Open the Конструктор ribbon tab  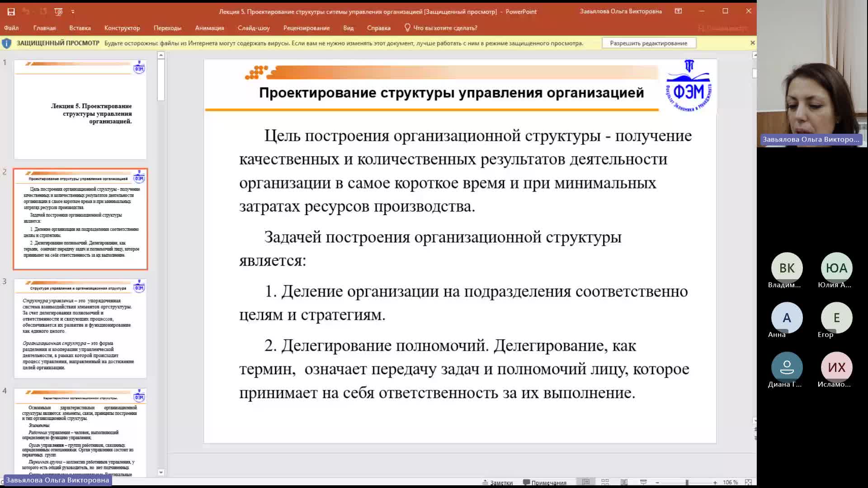coord(122,28)
